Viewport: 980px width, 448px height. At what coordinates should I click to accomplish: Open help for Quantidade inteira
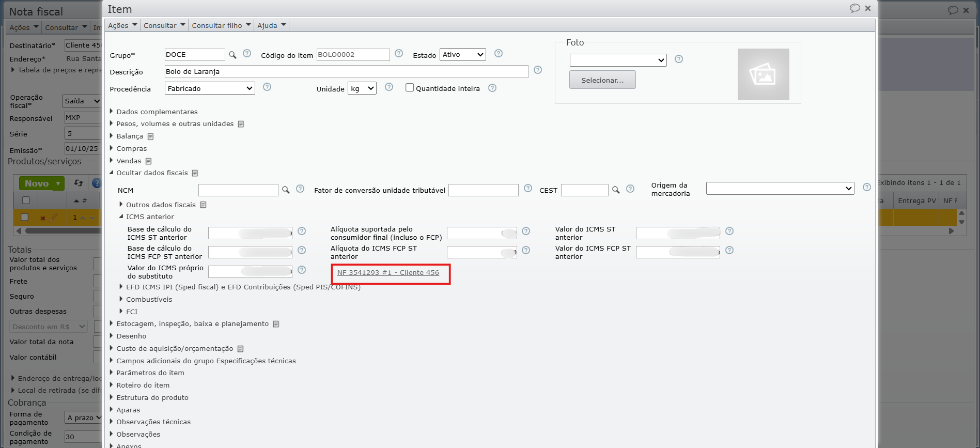coord(492,88)
